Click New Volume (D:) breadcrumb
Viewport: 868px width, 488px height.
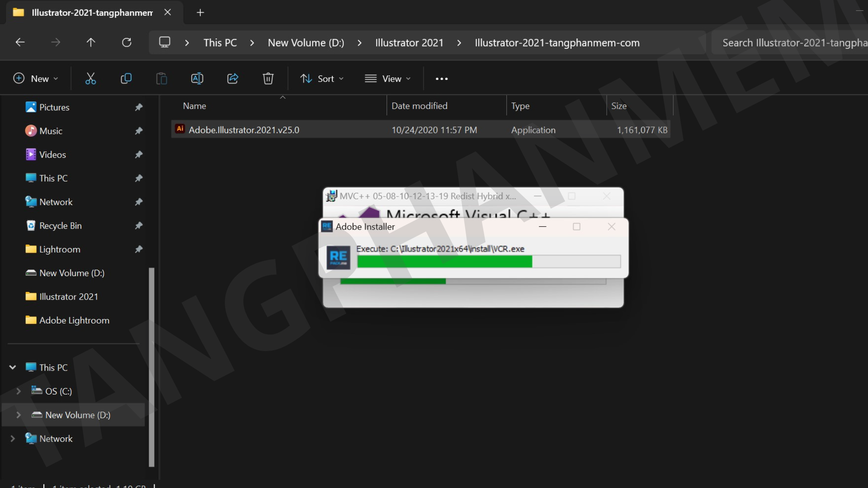306,43
